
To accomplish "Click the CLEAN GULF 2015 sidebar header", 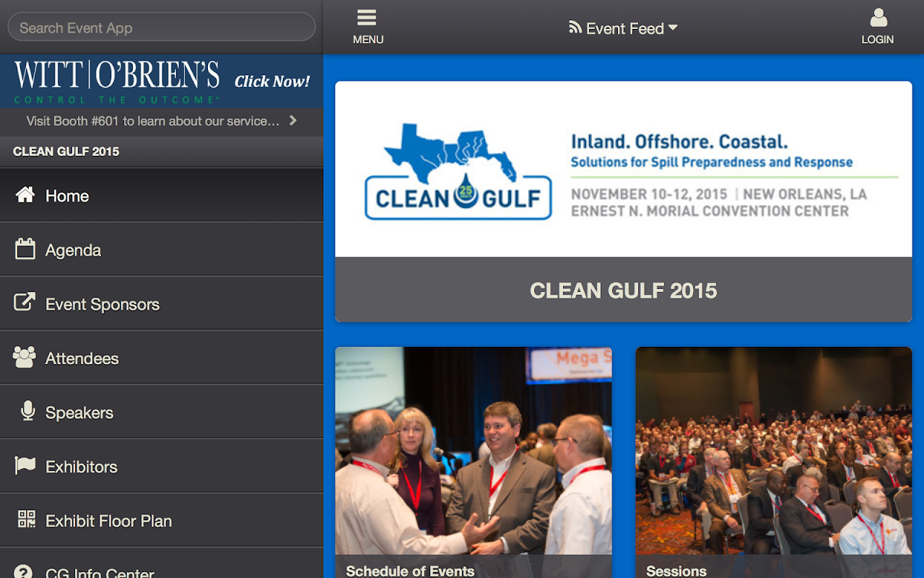I will click(x=162, y=152).
